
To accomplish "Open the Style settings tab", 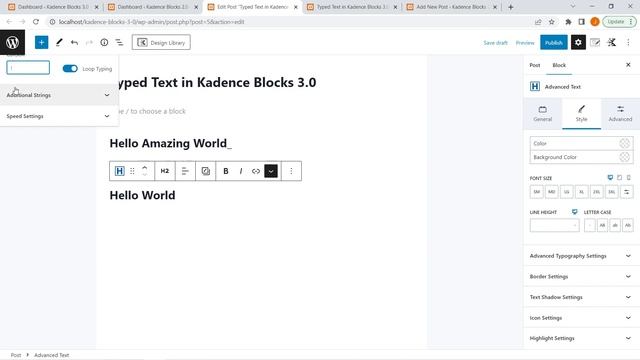I will [x=581, y=113].
